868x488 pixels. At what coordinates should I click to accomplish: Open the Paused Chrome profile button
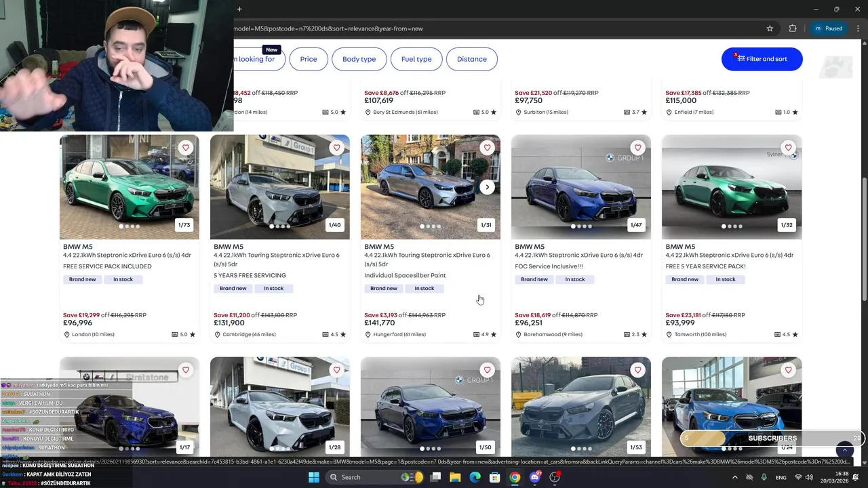tap(829, 28)
